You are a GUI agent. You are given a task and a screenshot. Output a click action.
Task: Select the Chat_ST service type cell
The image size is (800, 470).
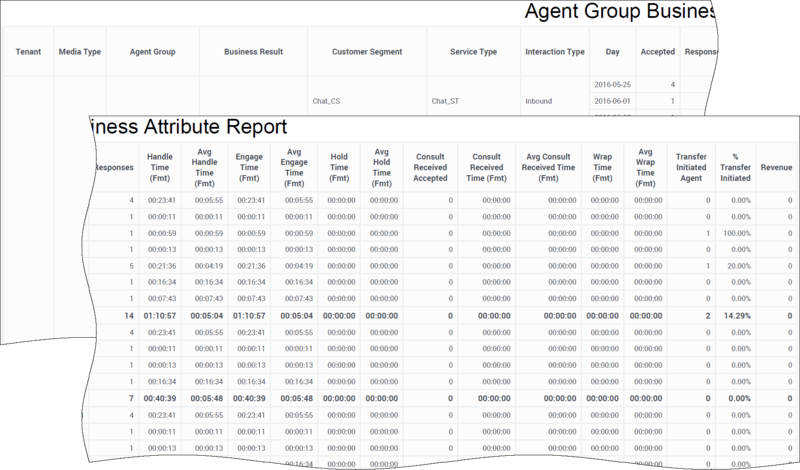pos(448,101)
